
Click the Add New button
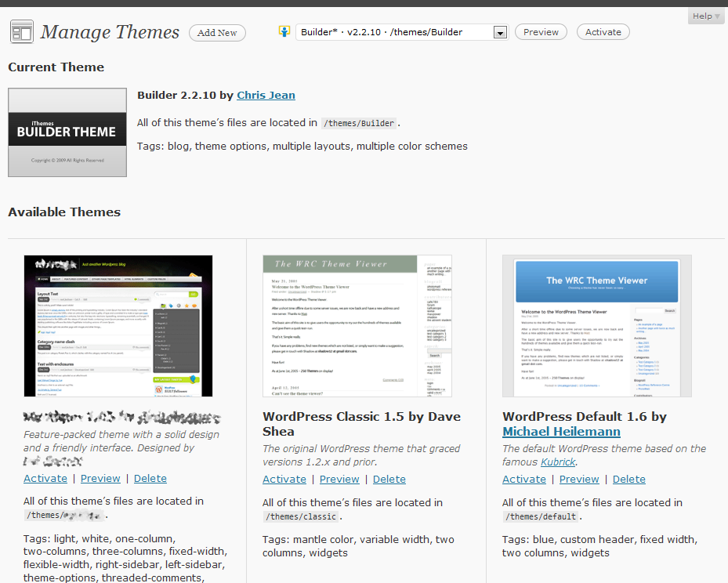[x=217, y=32]
